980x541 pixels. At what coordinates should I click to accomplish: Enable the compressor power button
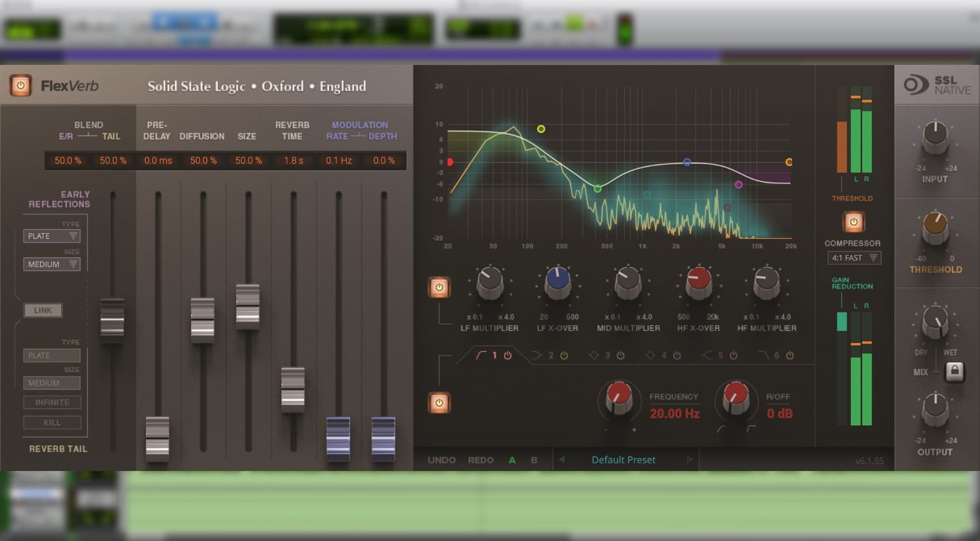pyautogui.click(x=853, y=222)
